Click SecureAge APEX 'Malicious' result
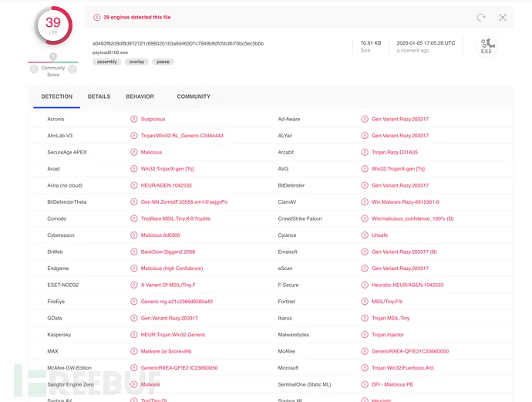This screenshot has height=402, width=532. (151, 152)
